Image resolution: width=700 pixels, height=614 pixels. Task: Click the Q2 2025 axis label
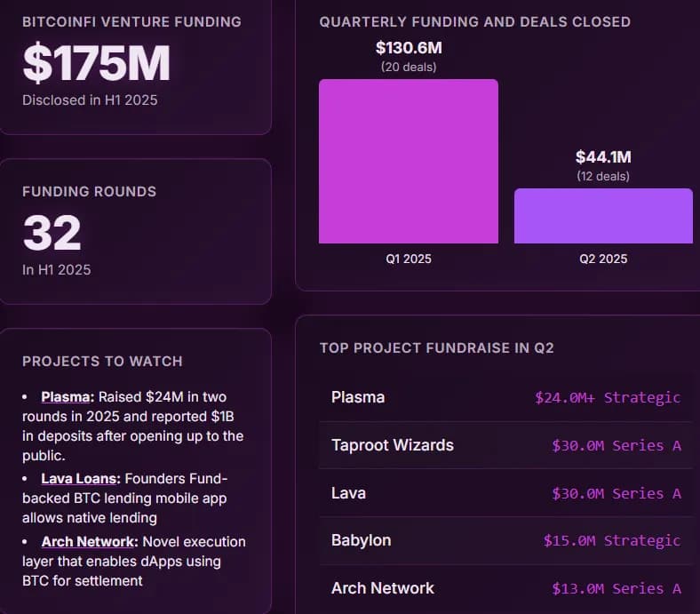(x=603, y=259)
